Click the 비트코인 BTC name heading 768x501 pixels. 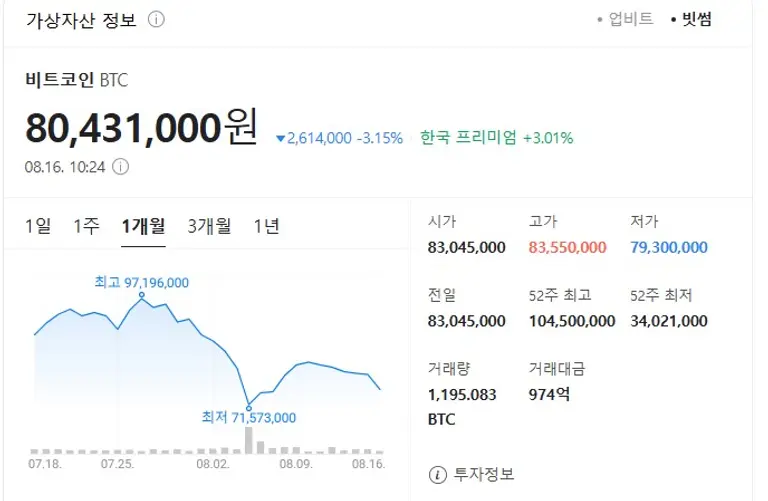coord(76,80)
